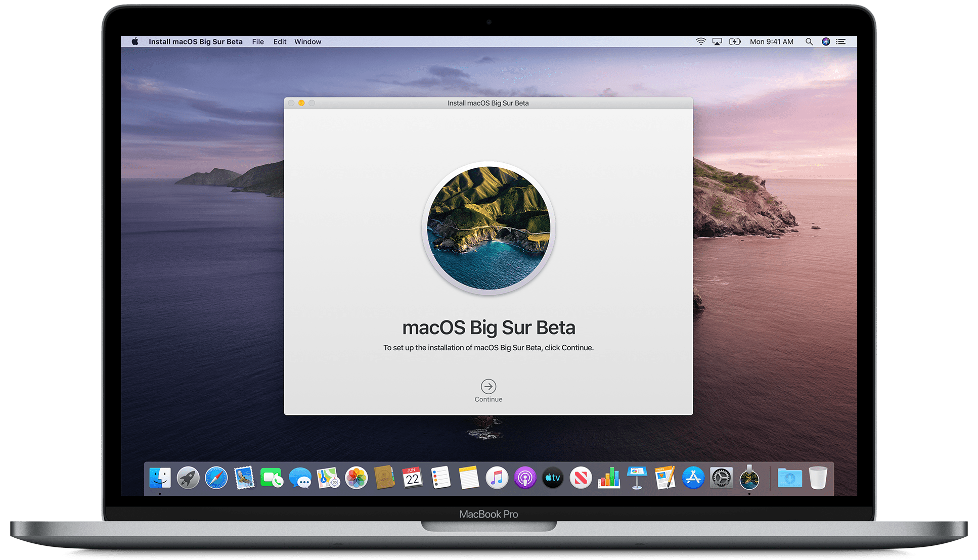Open the Downloads folder in Dock
This screenshot has width=978, height=560.
coord(790,478)
